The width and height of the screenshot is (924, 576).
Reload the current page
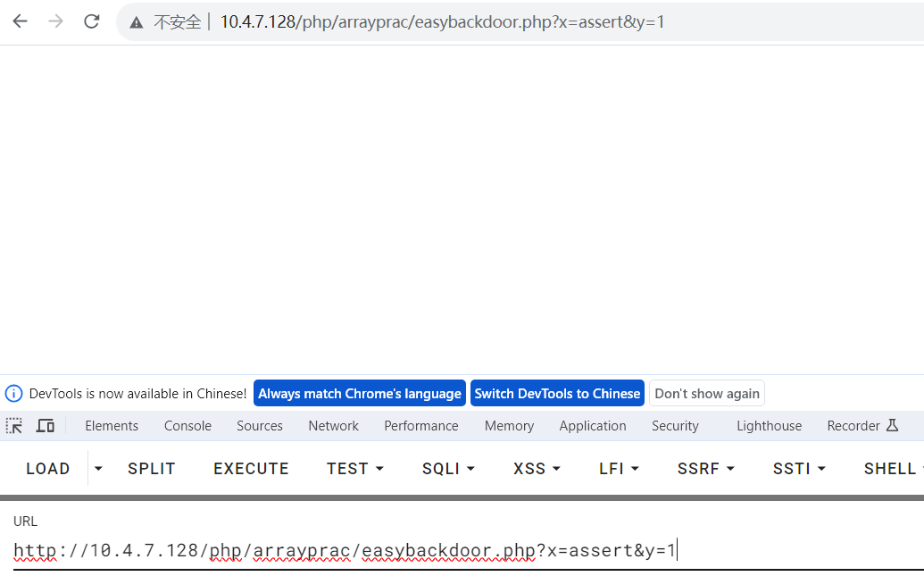pyautogui.click(x=91, y=21)
